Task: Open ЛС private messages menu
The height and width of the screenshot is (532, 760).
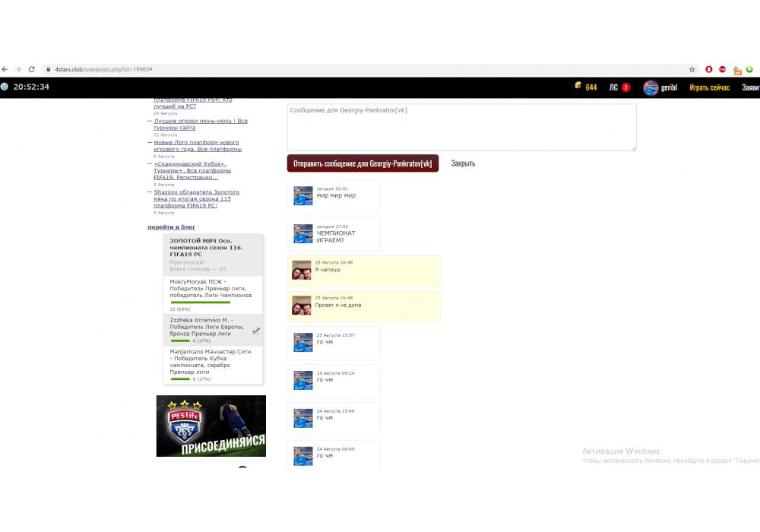Action: 613,87
